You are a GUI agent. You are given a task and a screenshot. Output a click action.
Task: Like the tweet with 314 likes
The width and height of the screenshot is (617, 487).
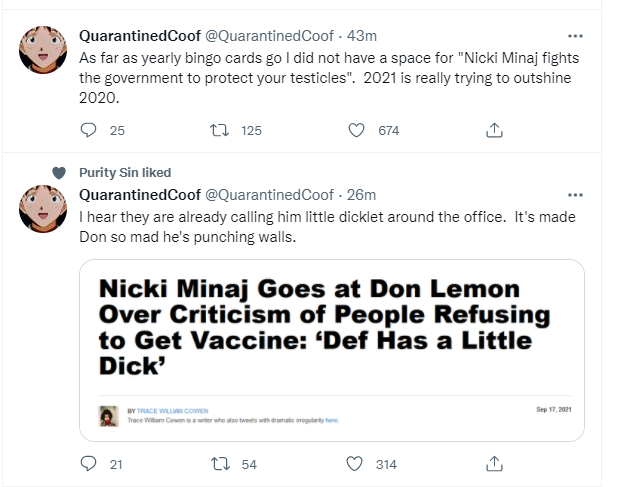[x=354, y=464]
